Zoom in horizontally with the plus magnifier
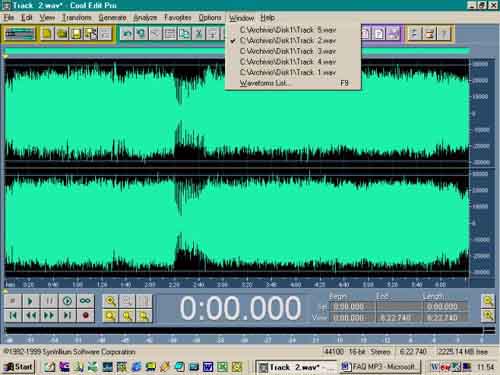The width and height of the screenshot is (500, 375). click(x=110, y=301)
